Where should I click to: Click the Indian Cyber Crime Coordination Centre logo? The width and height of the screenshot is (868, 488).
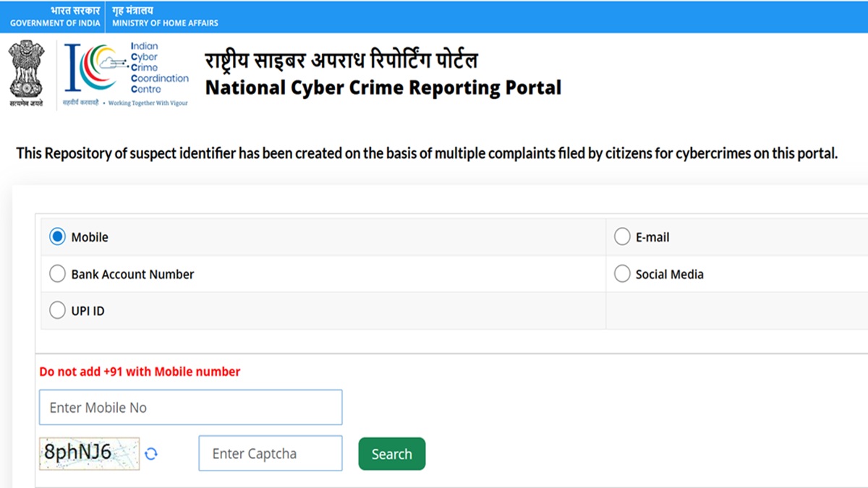click(126, 74)
